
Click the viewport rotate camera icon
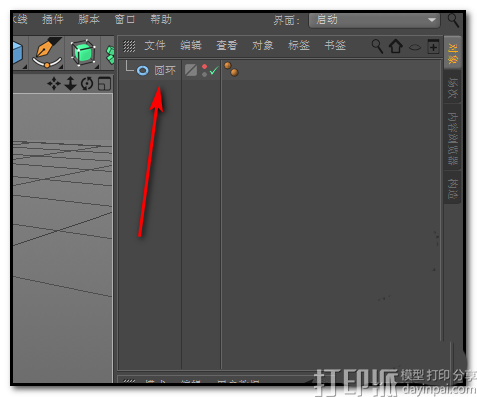click(87, 83)
